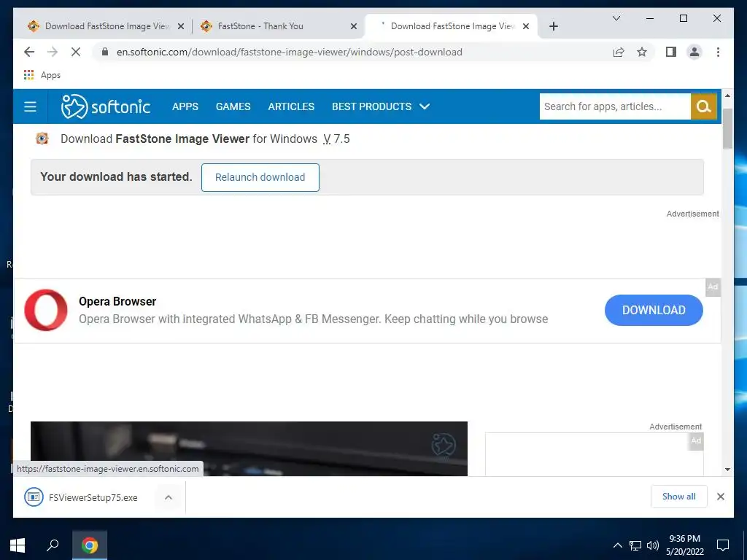This screenshot has height=560, width=747.
Task: Click the Ad badge on Opera banner
Action: [x=713, y=287]
